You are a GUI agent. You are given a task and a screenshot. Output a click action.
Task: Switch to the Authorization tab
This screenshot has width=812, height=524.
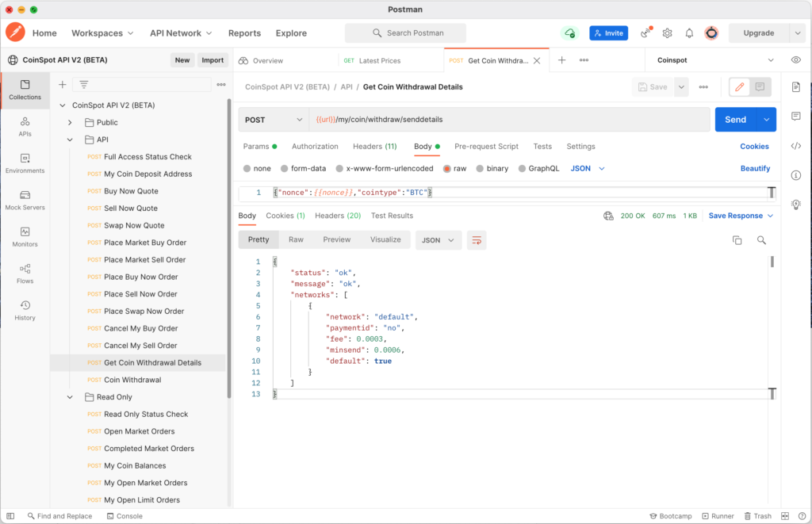[x=315, y=146]
